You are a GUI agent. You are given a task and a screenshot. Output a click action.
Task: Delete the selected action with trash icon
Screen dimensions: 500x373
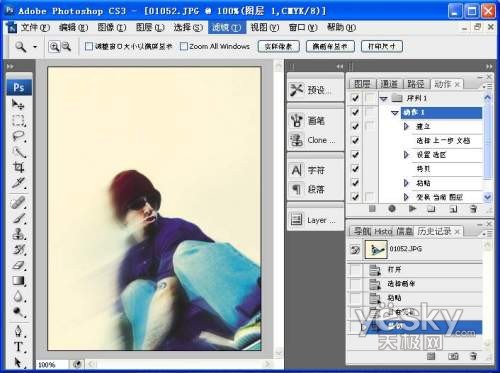[x=473, y=209]
